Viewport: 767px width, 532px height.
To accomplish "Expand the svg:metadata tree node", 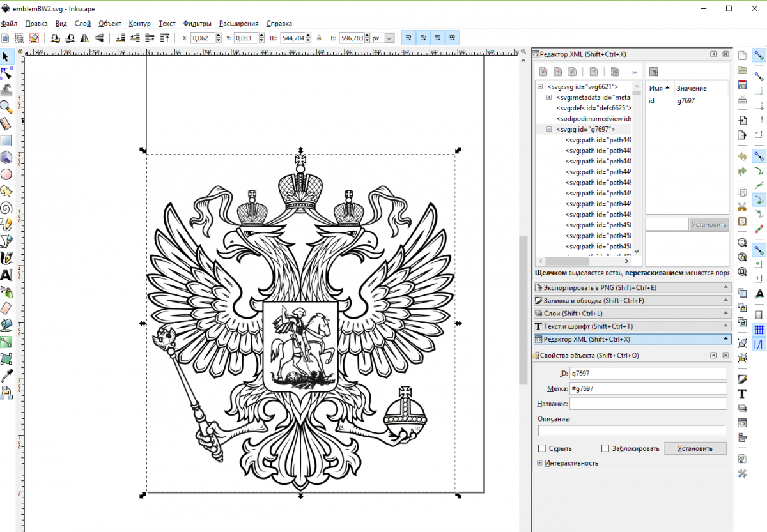I will click(x=549, y=97).
